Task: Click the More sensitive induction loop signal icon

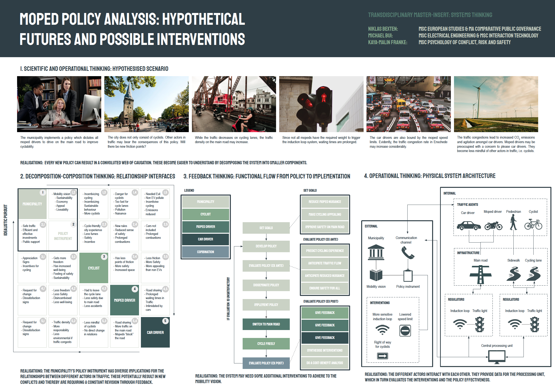Action: pos(382,330)
